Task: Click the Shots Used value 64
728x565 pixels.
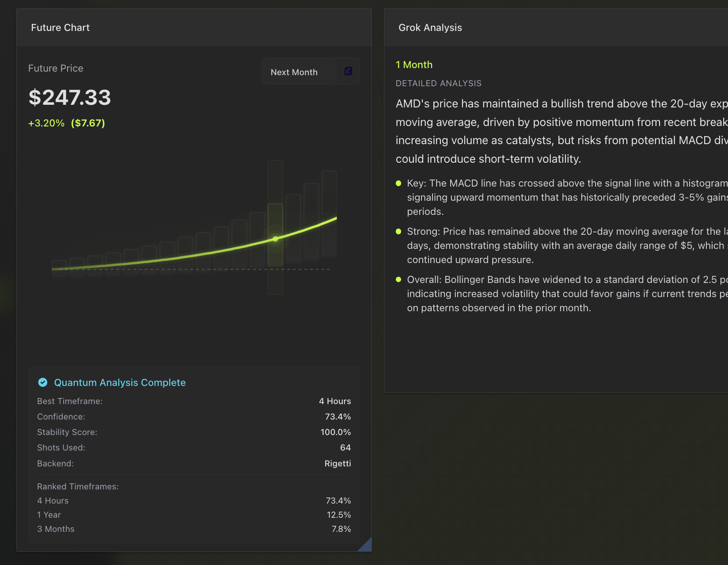Action: coord(345,447)
